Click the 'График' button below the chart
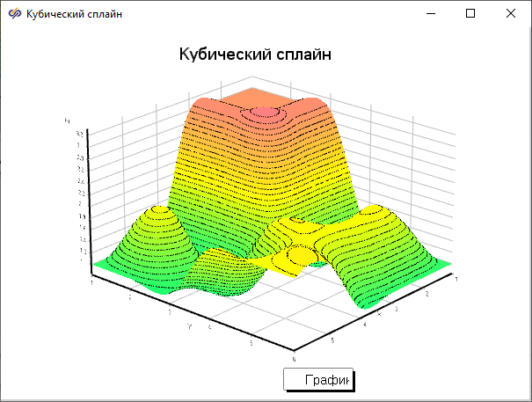The height and width of the screenshot is (402, 532). [x=318, y=380]
